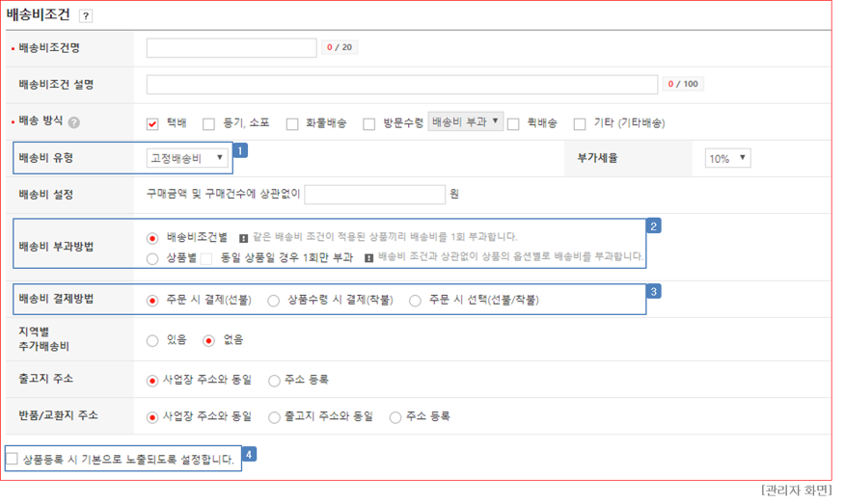Viewport: 844px width, 504px height.
Task: Click the 배송비 유형 label
Action: coord(45,158)
